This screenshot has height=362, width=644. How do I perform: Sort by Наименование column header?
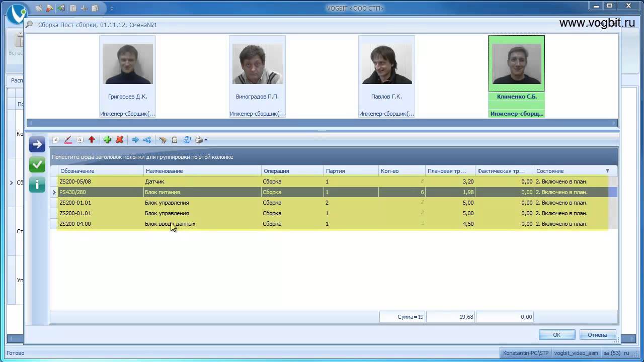202,171
